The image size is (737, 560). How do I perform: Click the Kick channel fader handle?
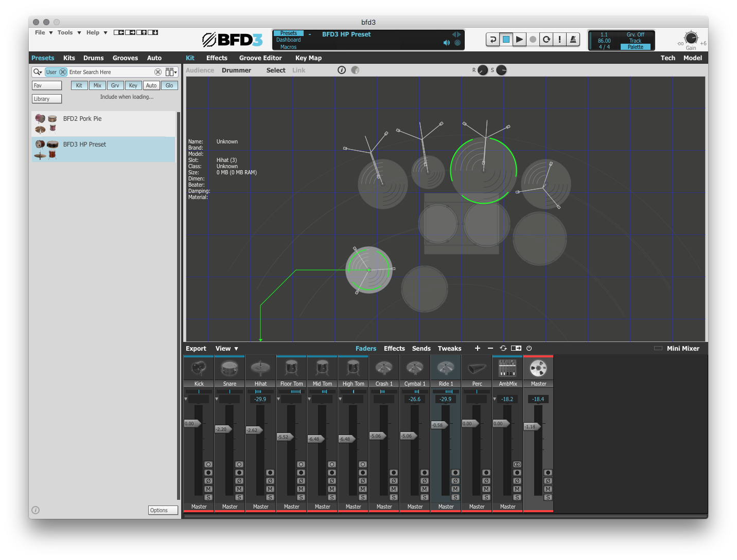point(192,423)
